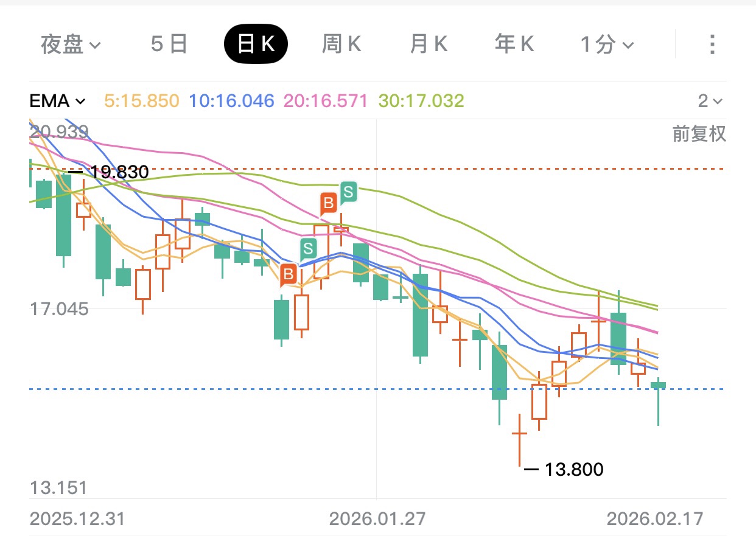Switch to the 5日 chart tab
The height and width of the screenshot is (536, 756).
(169, 44)
